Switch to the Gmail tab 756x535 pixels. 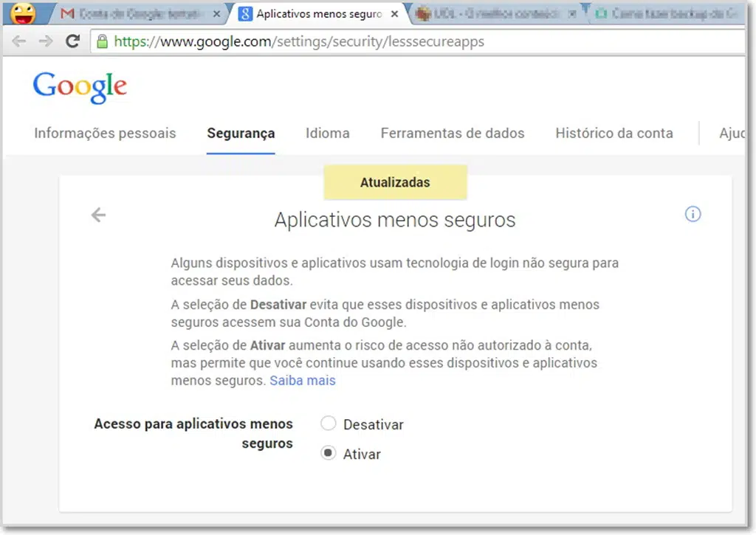[x=137, y=14]
